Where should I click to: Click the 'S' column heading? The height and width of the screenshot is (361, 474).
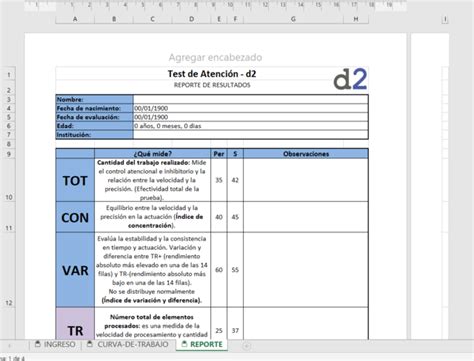pos(235,154)
